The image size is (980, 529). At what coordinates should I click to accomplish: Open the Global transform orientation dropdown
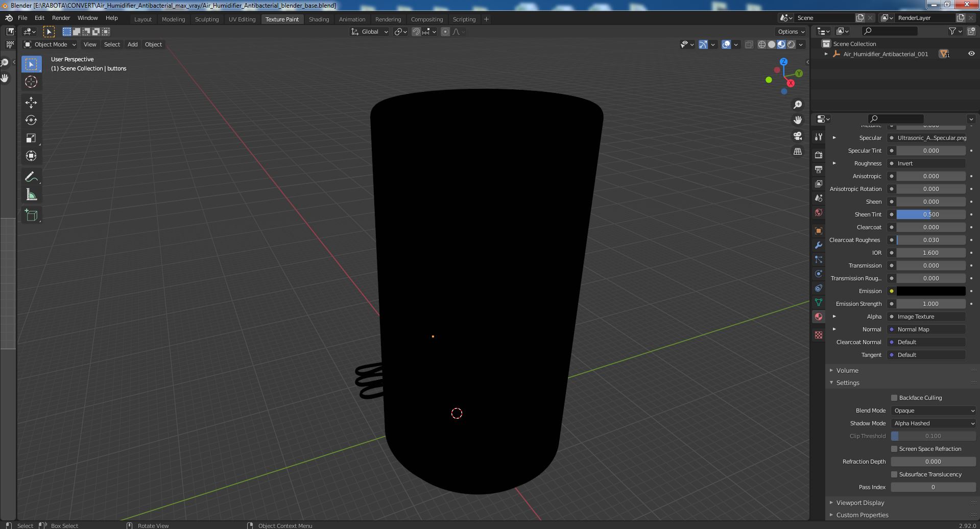(x=369, y=32)
